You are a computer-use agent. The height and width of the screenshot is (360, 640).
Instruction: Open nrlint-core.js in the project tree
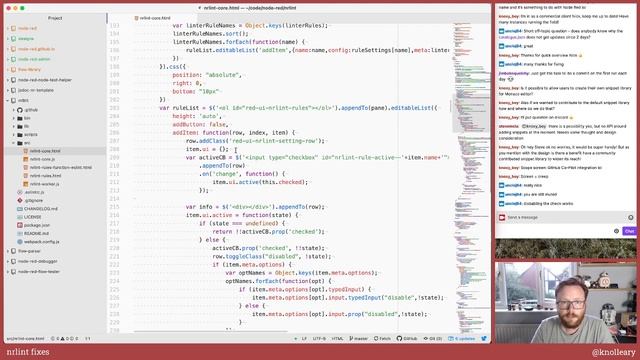(42, 159)
